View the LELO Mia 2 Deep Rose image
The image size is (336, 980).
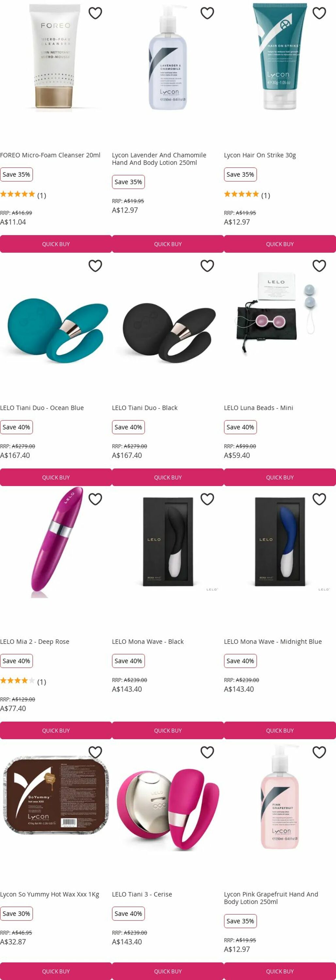point(56,542)
